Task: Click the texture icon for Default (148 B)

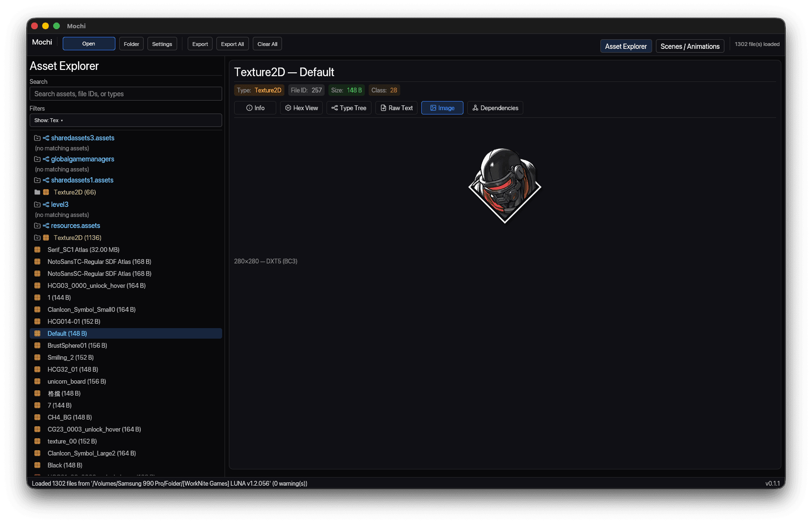Action: (37, 333)
